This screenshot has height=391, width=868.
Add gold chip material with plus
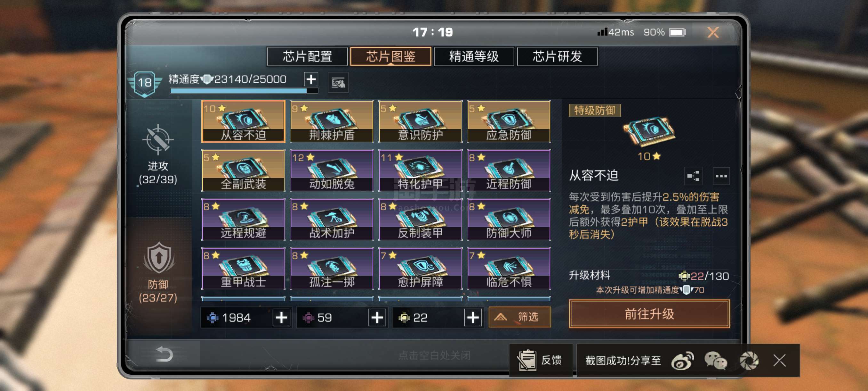pos(473,318)
